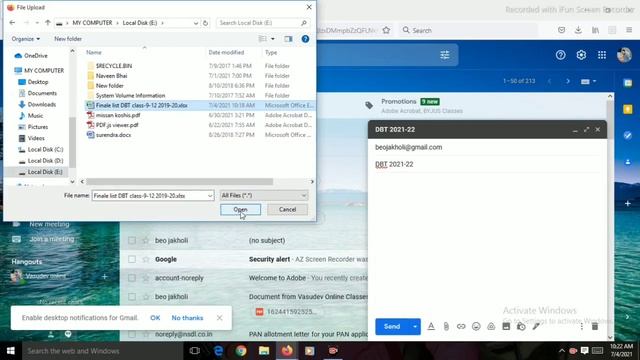Insert link in compose window
Viewport: 640px width, 360px height.
coord(461,326)
